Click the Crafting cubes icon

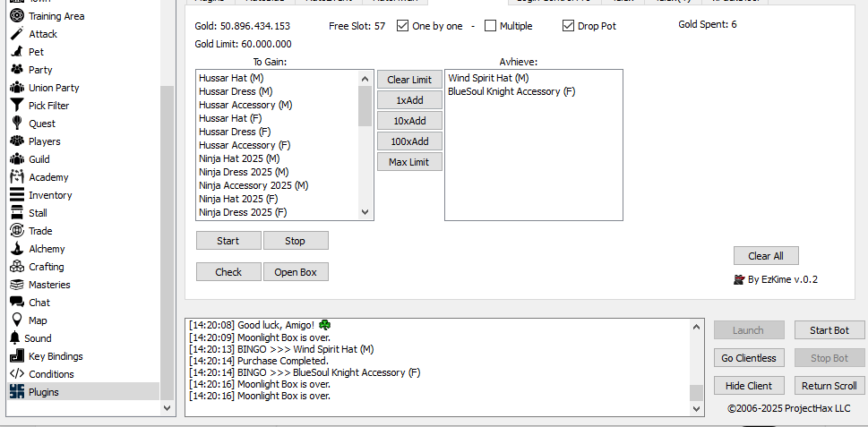(x=16, y=267)
